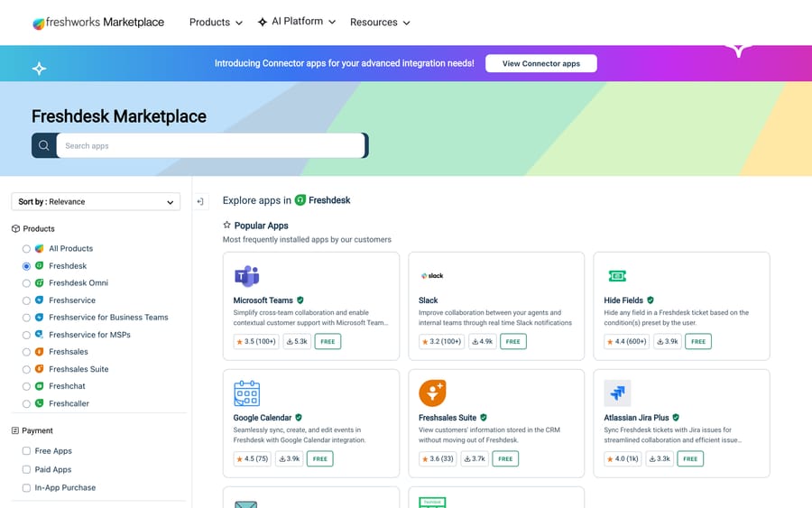812x508 pixels.
Task: Click the Microsoft Teams app icon
Action: [246, 276]
